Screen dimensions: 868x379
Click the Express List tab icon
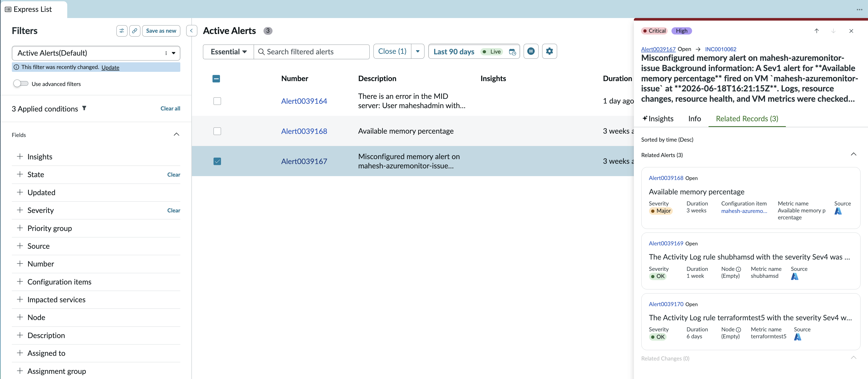(x=8, y=10)
